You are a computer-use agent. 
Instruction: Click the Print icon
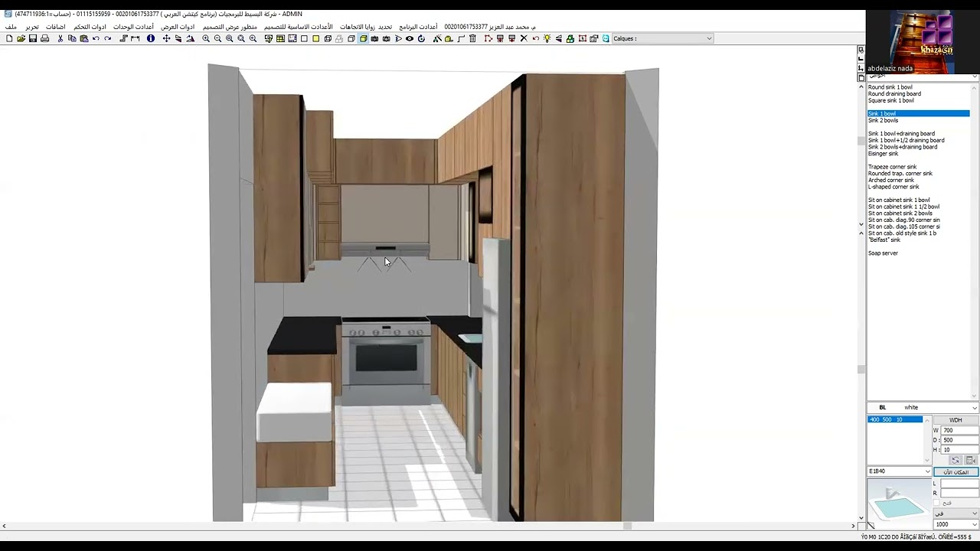[44, 38]
